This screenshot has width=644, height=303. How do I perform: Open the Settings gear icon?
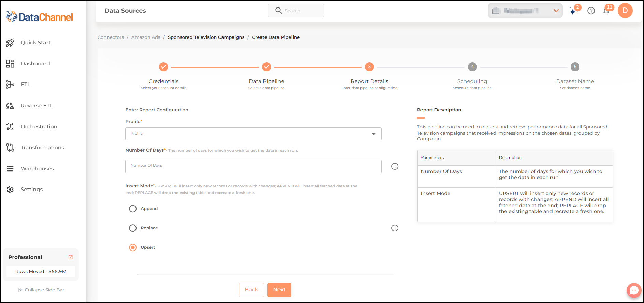(x=10, y=190)
